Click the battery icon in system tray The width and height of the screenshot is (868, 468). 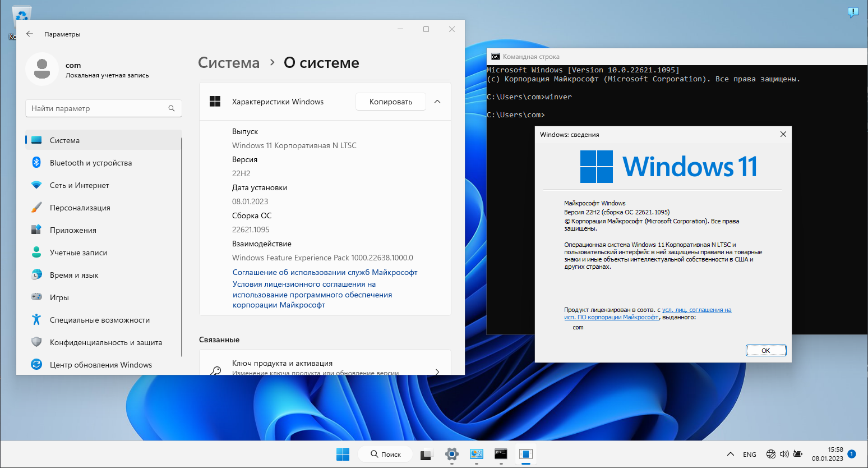coord(797,454)
